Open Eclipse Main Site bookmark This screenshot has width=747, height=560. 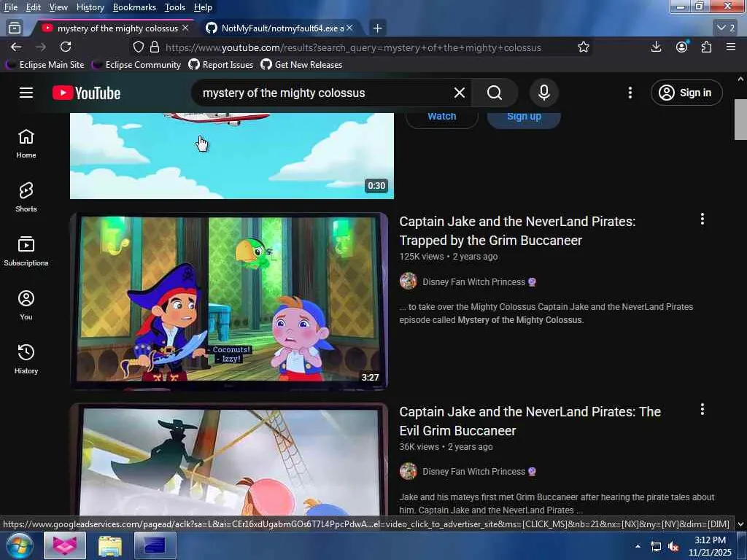(x=44, y=65)
